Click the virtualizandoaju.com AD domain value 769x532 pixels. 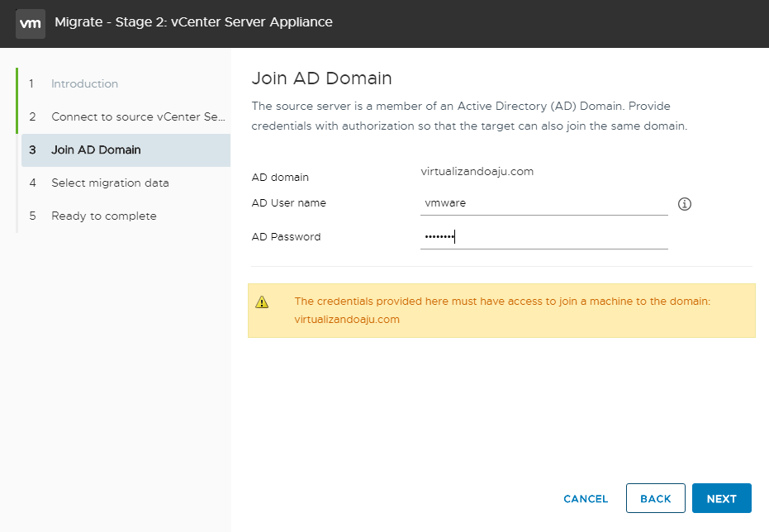477,172
